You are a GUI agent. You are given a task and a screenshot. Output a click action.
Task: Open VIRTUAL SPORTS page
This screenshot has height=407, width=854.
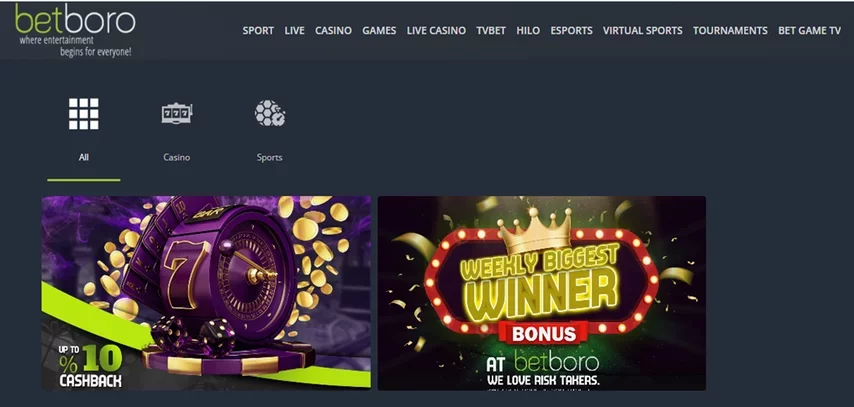pyautogui.click(x=643, y=31)
